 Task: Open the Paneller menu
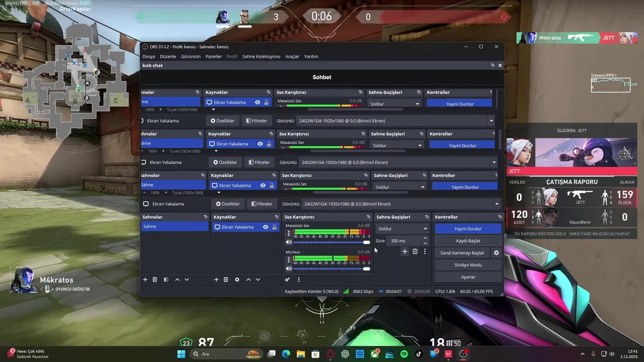(x=213, y=56)
